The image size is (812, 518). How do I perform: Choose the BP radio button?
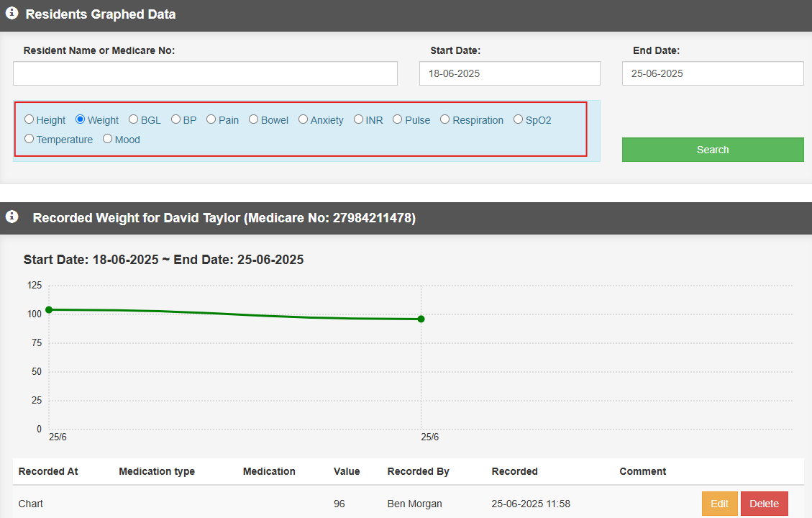[175, 119]
